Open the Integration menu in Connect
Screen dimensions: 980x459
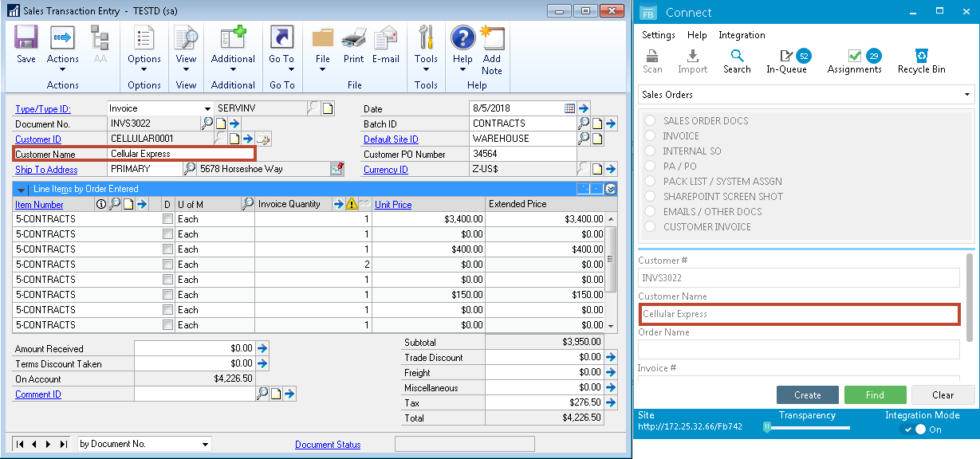coord(742,35)
